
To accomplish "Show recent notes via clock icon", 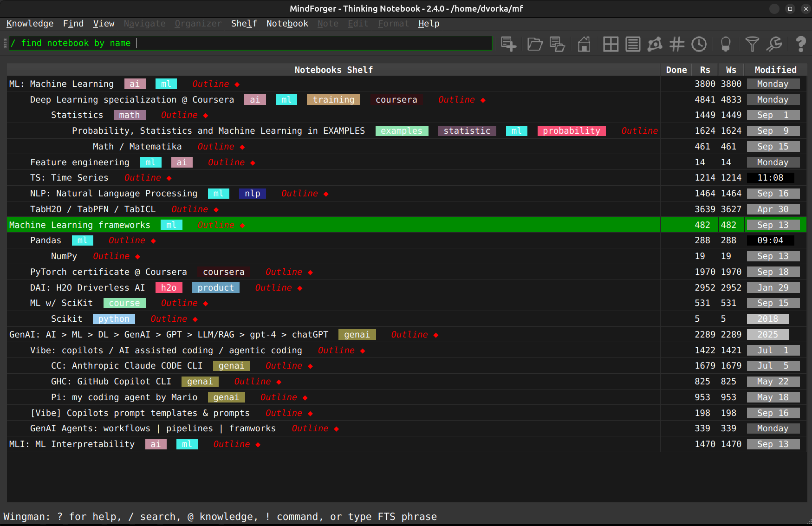I will tap(699, 44).
